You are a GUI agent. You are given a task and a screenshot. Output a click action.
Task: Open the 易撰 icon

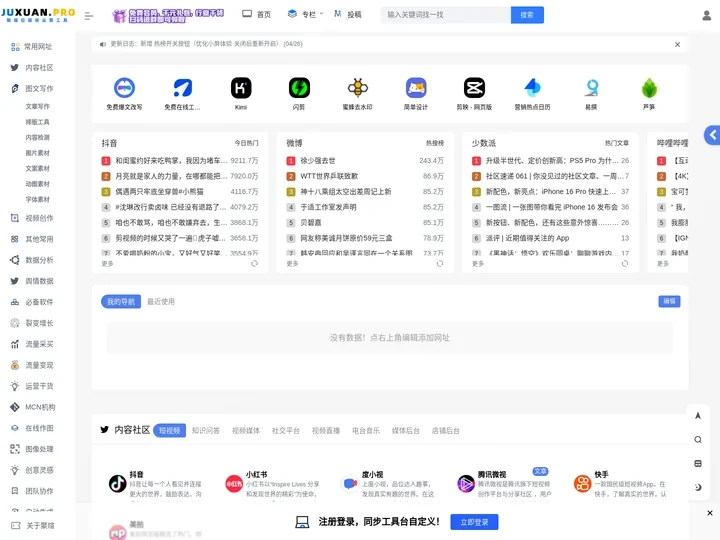coord(591,88)
